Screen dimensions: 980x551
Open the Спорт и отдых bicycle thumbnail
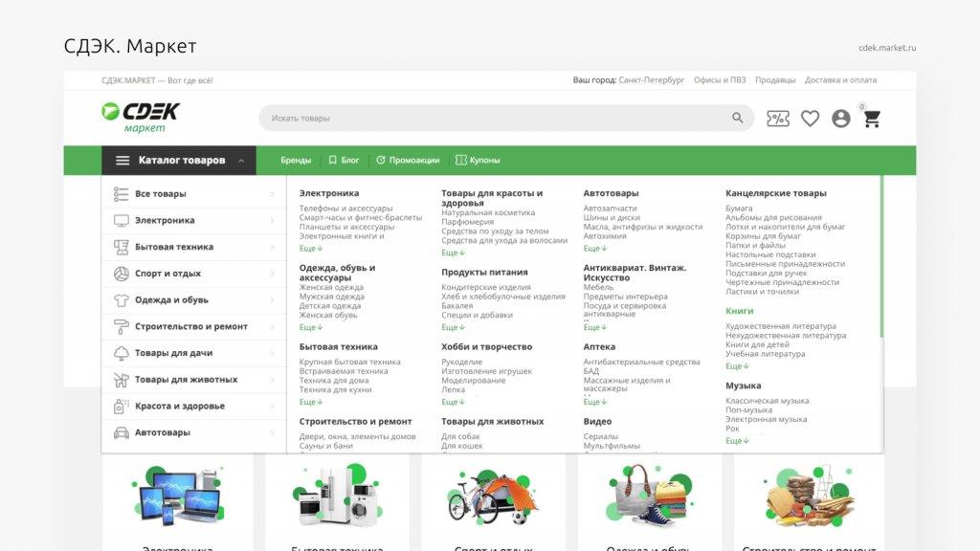click(494, 503)
